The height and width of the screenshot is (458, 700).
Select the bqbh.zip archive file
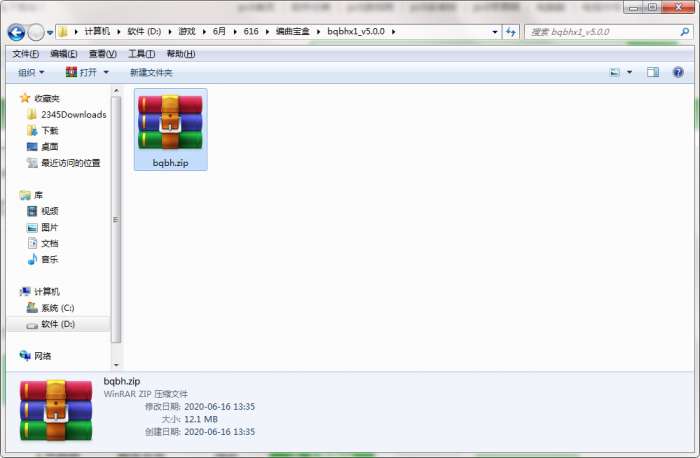pos(171,129)
